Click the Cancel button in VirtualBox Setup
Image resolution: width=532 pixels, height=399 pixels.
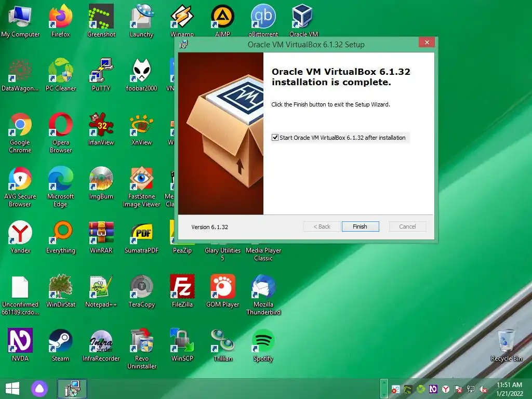[407, 227]
